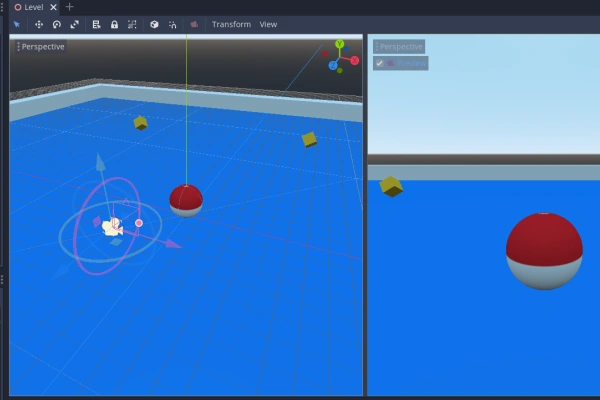Image resolution: width=600 pixels, height=400 pixels.
Task: Uncheck the Preview checkbox
Action: pos(379,63)
